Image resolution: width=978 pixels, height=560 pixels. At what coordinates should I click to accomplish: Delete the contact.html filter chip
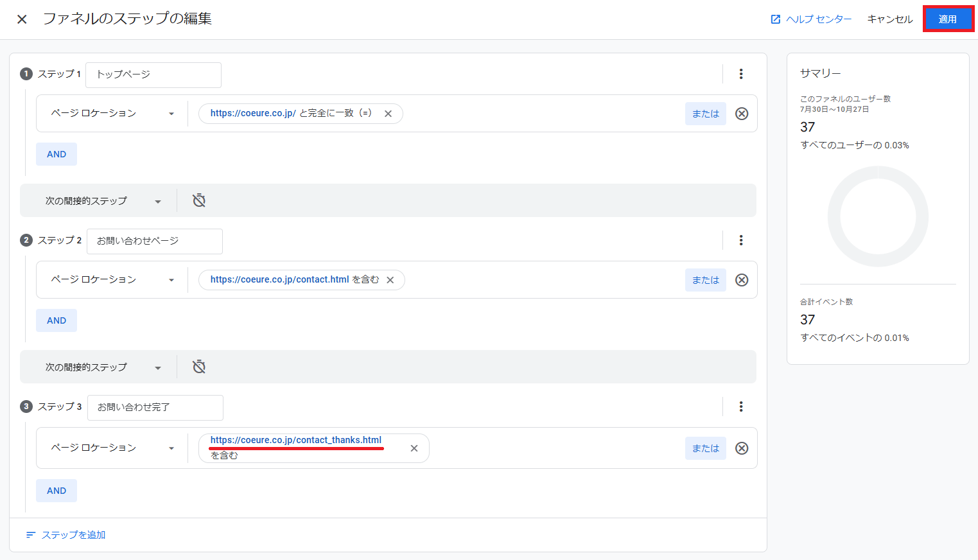(390, 280)
